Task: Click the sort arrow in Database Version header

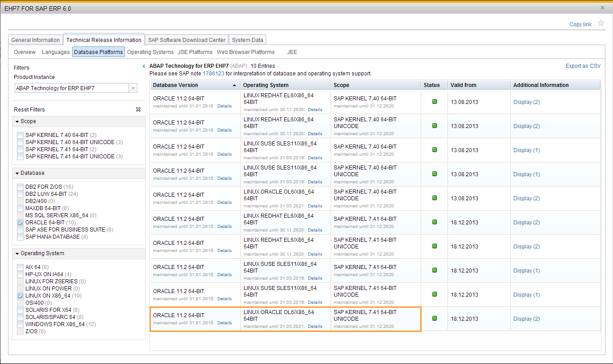Action: coord(235,85)
